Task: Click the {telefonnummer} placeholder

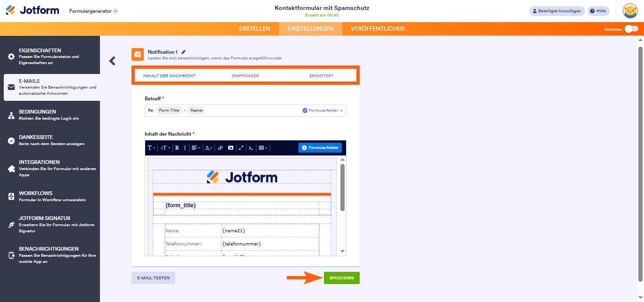Action: click(241, 244)
